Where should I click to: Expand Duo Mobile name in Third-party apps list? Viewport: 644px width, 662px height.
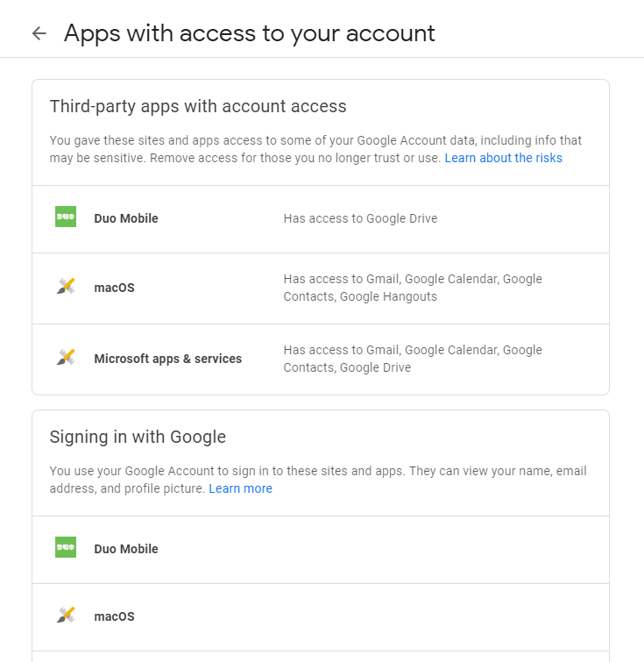[x=126, y=218]
